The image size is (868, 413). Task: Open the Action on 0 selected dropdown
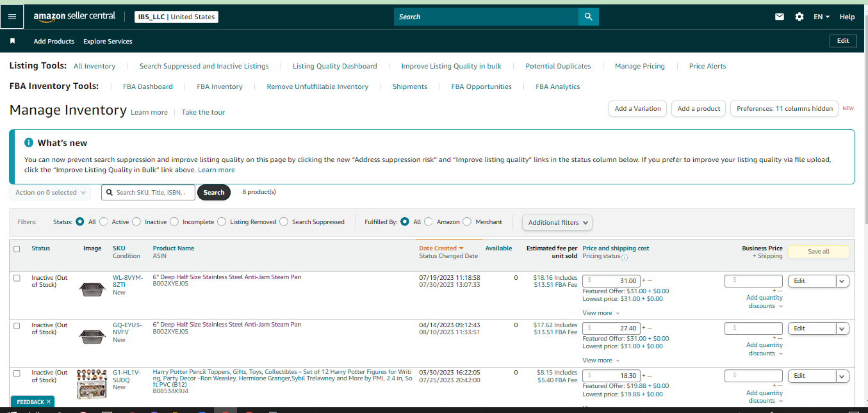click(50, 192)
